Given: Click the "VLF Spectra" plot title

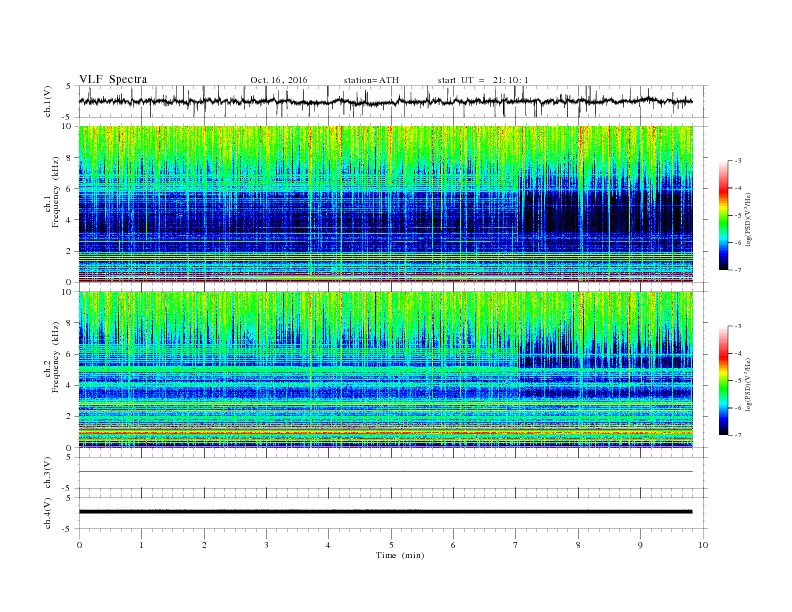Looking at the screenshot, I should [113, 79].
